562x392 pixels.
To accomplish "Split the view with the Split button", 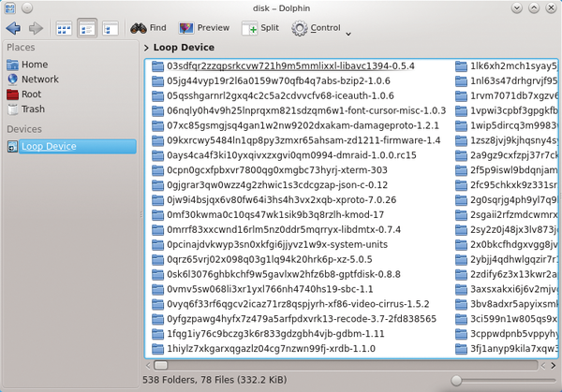I will pos(261,28).
